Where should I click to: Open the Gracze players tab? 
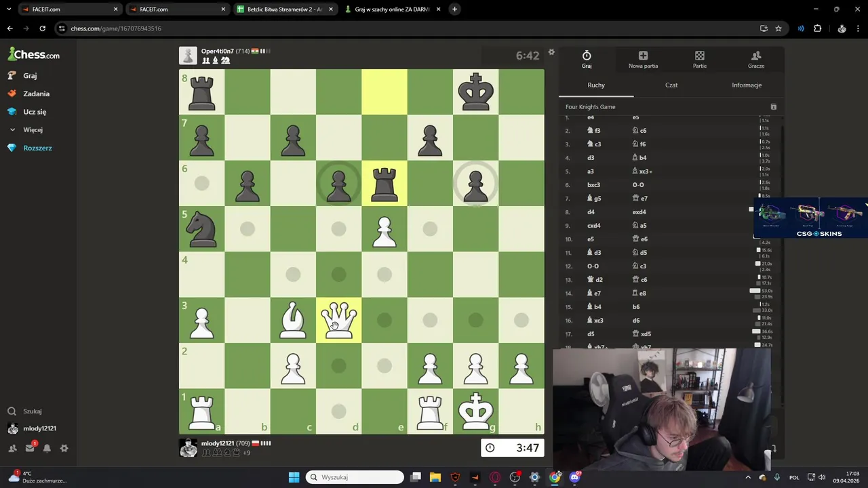(x=756, y=60)
